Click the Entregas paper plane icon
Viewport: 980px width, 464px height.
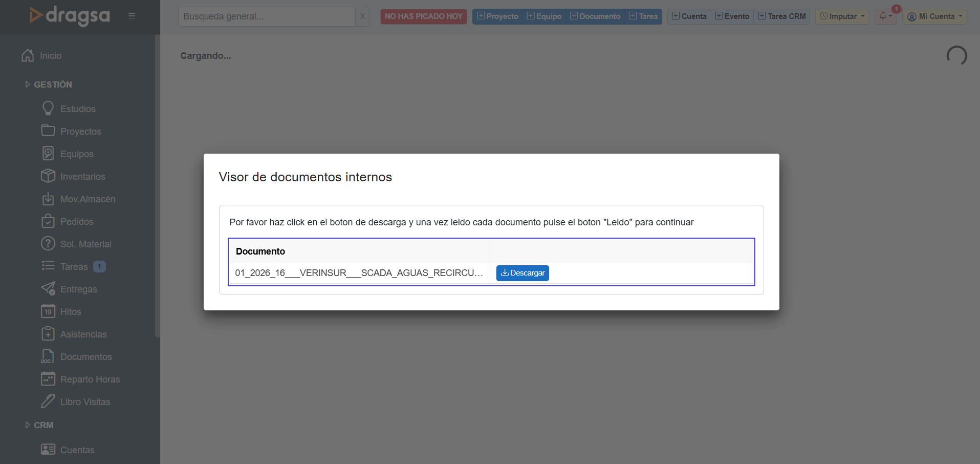[48, 289]
